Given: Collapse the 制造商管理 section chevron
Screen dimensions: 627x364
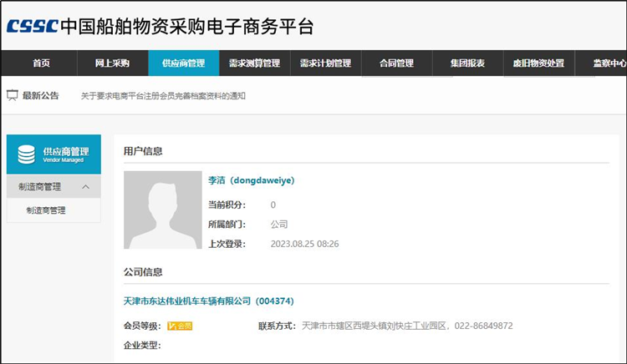Looking at the screenshot, I should tap(85, 187).
